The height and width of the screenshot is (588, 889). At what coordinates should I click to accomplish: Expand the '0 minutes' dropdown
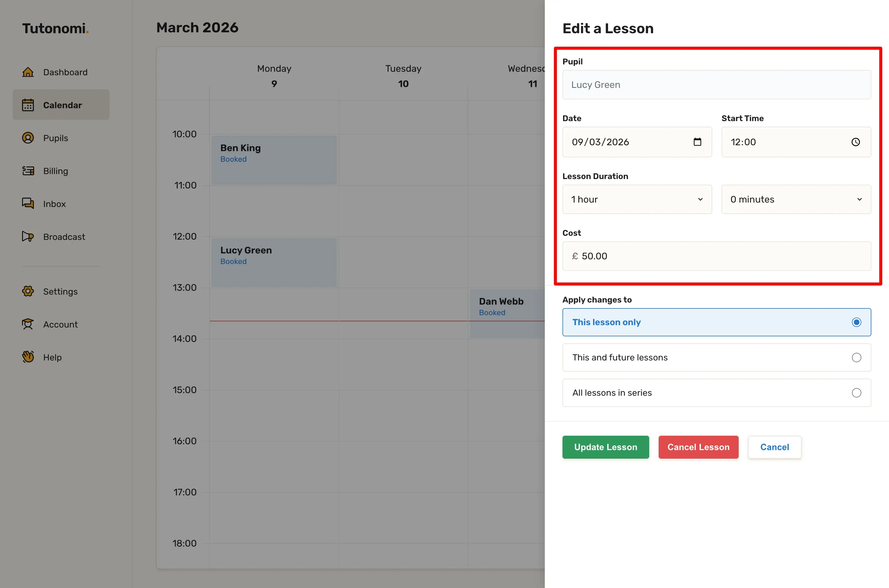point(795,200)
